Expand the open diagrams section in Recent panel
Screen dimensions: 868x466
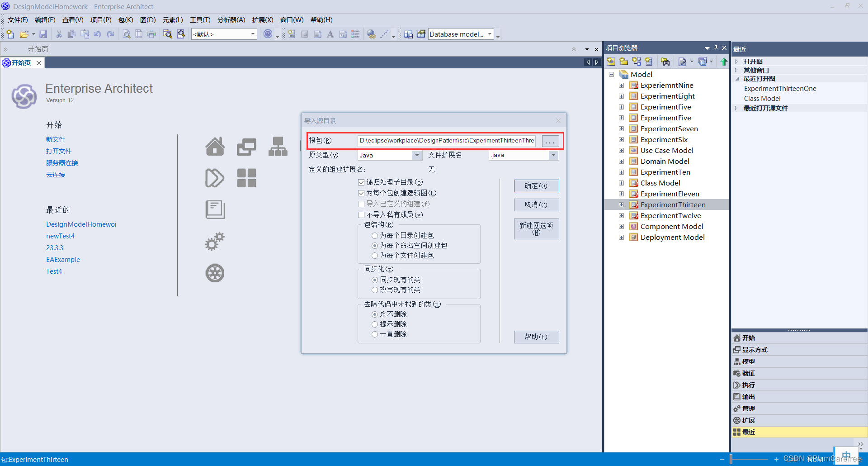point(736,62)
